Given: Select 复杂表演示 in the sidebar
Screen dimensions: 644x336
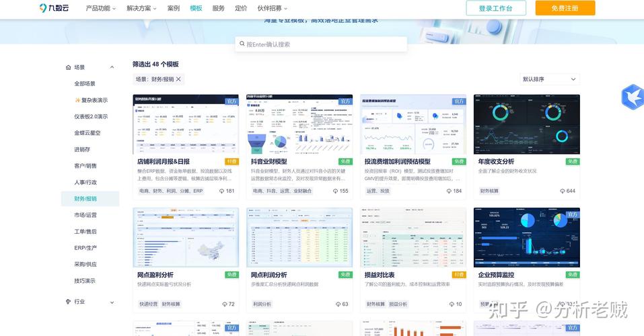Looking at the screenshot, I should pos(91,100).
